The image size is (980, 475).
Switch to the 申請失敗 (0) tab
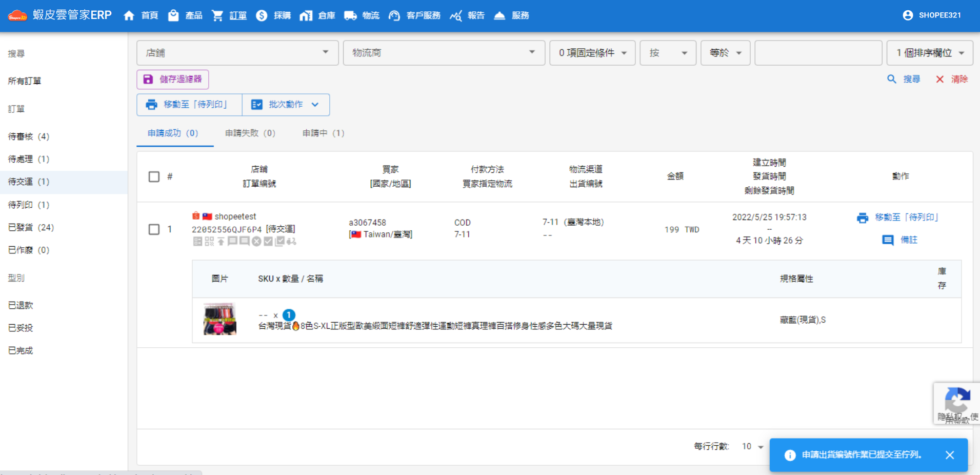pos(250,133)
